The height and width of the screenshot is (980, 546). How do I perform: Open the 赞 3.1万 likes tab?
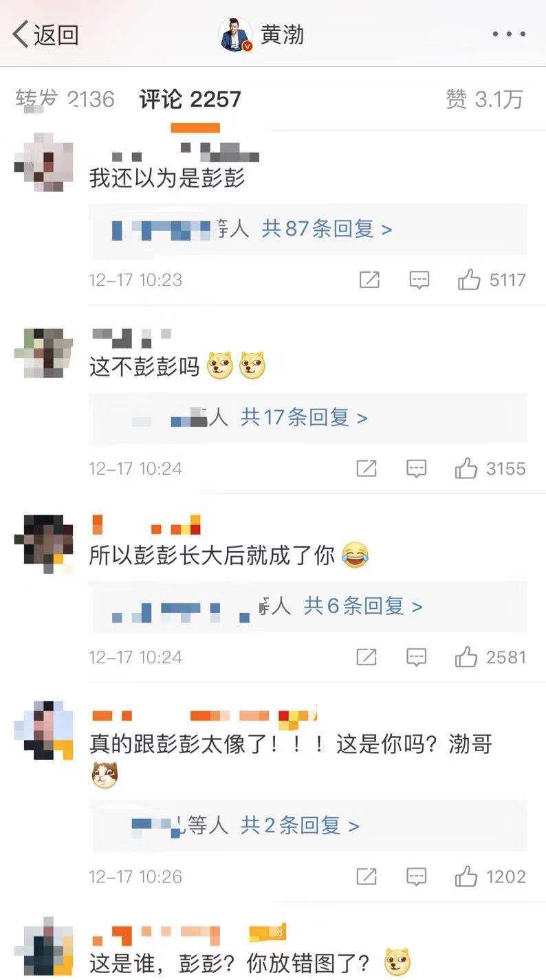484,99
